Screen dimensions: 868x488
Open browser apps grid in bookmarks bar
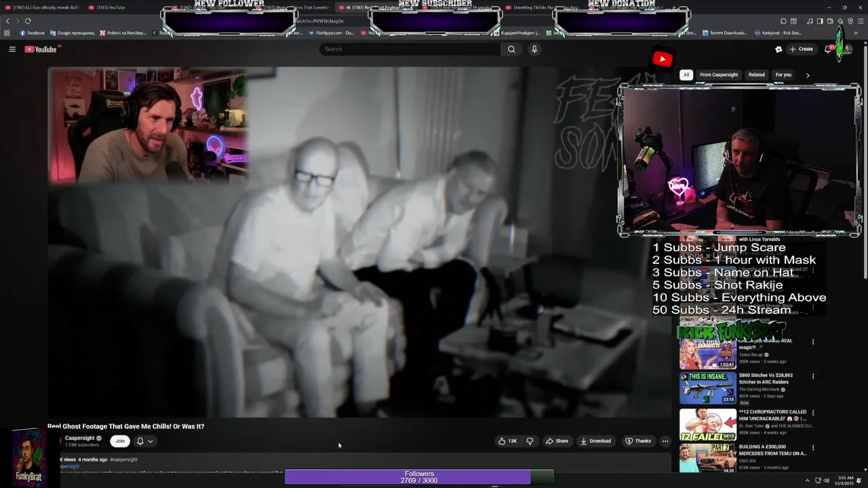pyautogui.click(x=7, y=33)
